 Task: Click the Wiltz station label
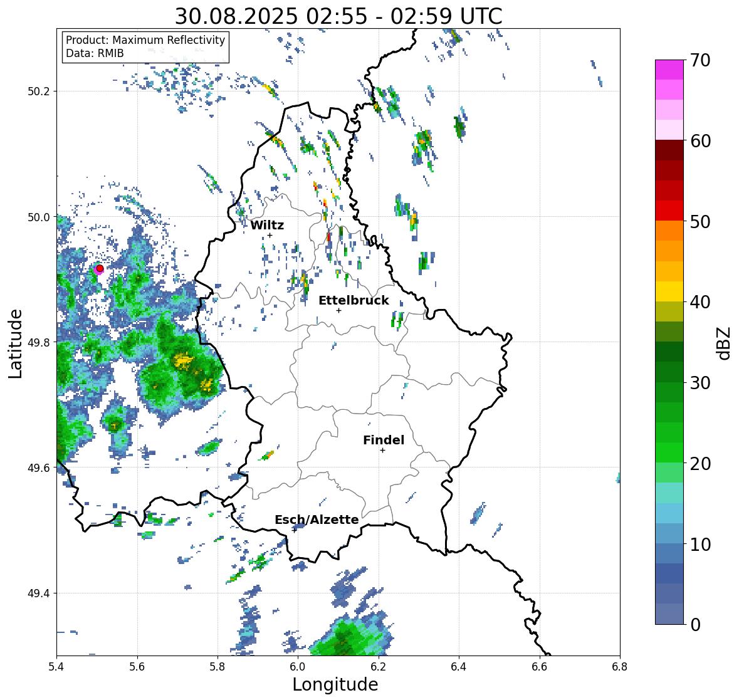[x=267, y=225]
